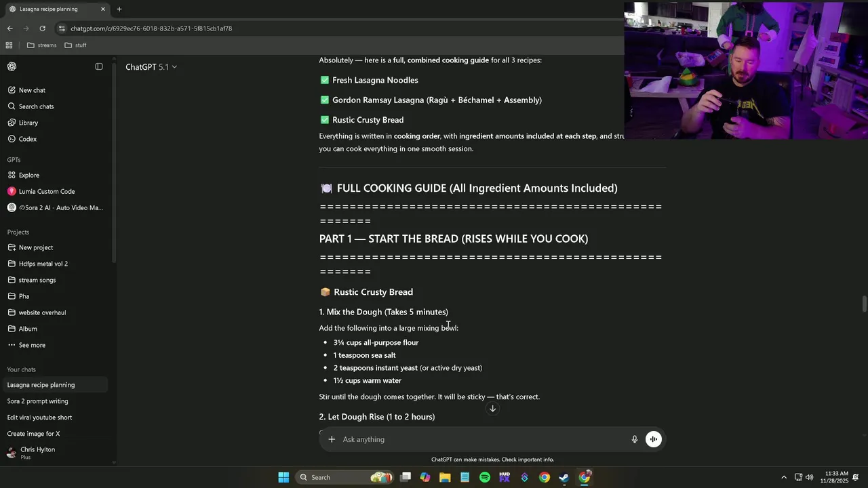This screenshot has width=868, height=488.
Task: Collapse the sidebar with the panel toggle icon
Action: (x=99, y=66)
